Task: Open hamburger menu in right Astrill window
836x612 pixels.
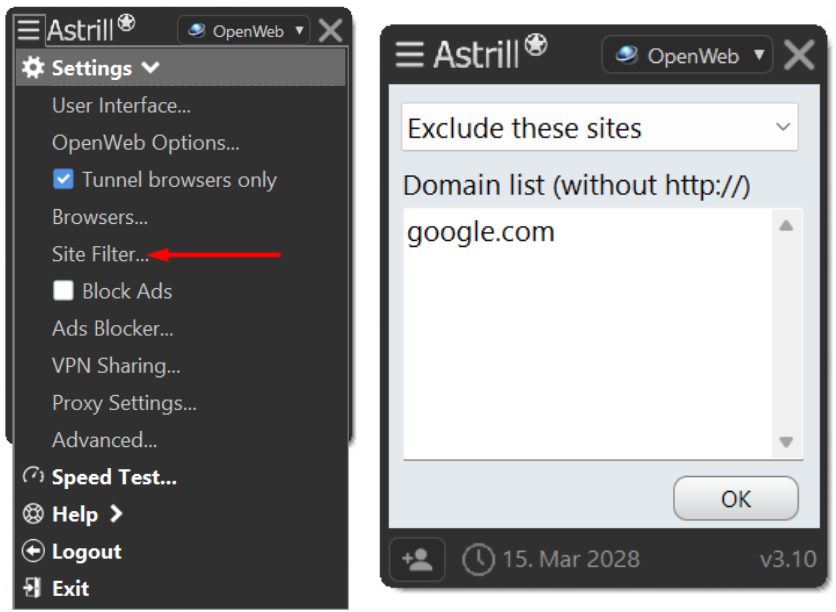Action: coord(409,54)
